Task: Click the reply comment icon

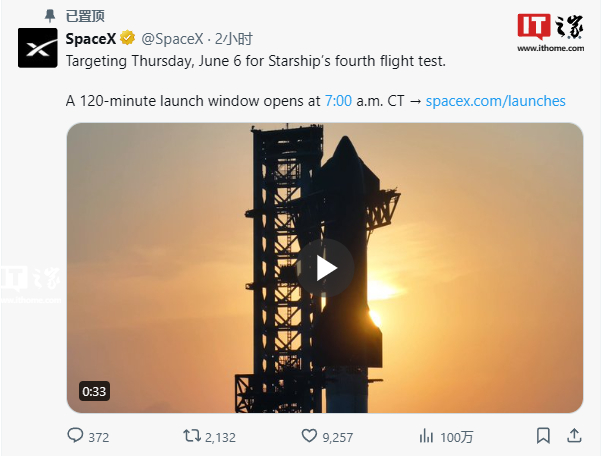Action: (x=75, y=436)
